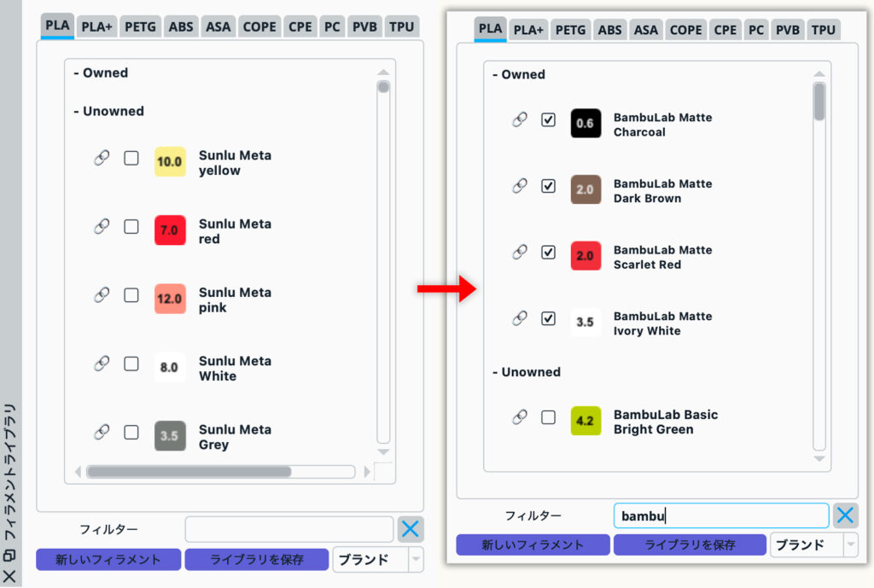Open the link icon for BambuLab Matte Scarlet Red
Viewport: 874px width, 588px height.
click(520, 252)
